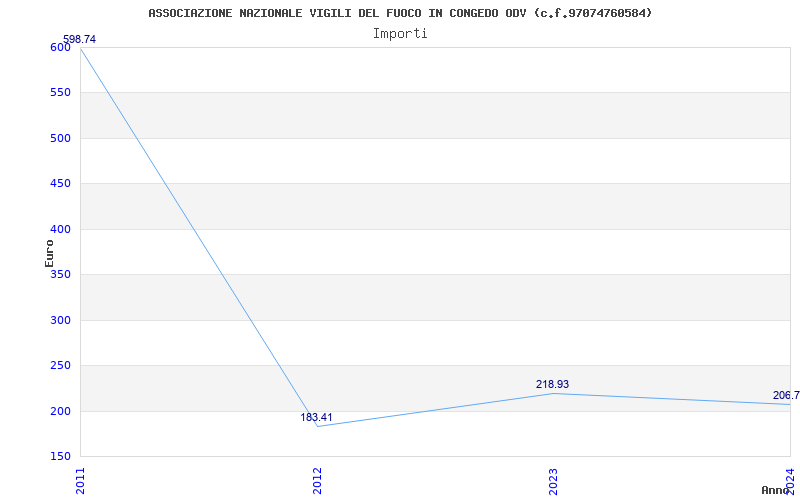Click the 183.41 data point label
The image size is (800, 500).
[x=316, y=417]
